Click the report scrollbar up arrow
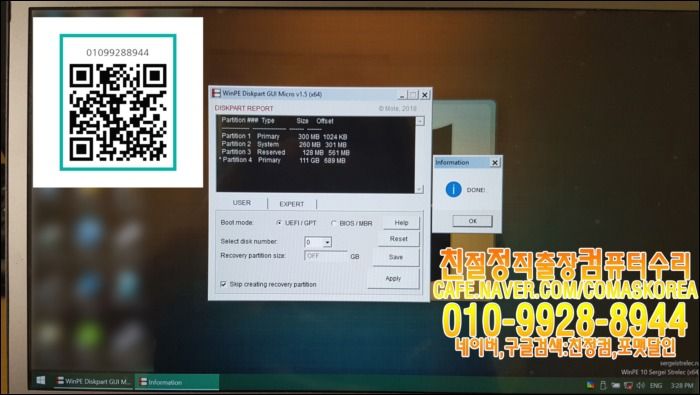 tap(420, 121)
